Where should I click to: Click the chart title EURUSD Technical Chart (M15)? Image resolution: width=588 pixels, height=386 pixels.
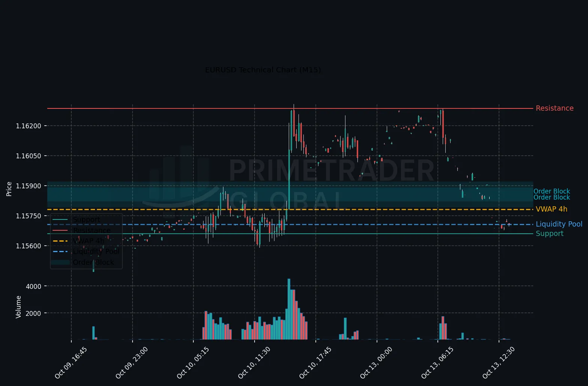pos(263,70)
